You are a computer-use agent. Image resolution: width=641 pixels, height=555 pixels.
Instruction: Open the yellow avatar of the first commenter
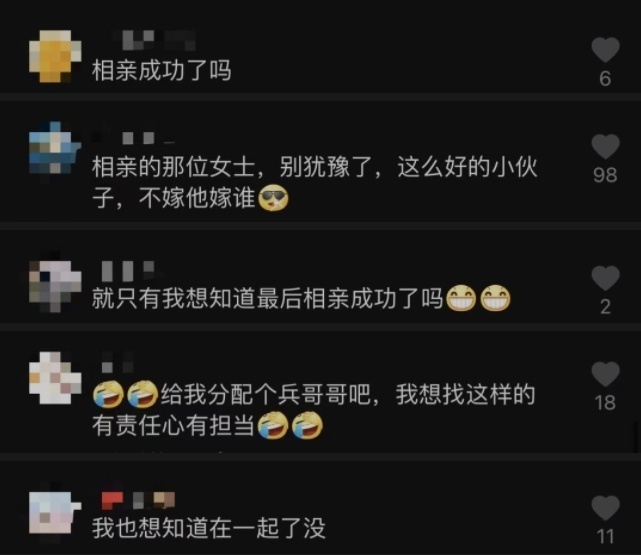click(x=55, y=56)
